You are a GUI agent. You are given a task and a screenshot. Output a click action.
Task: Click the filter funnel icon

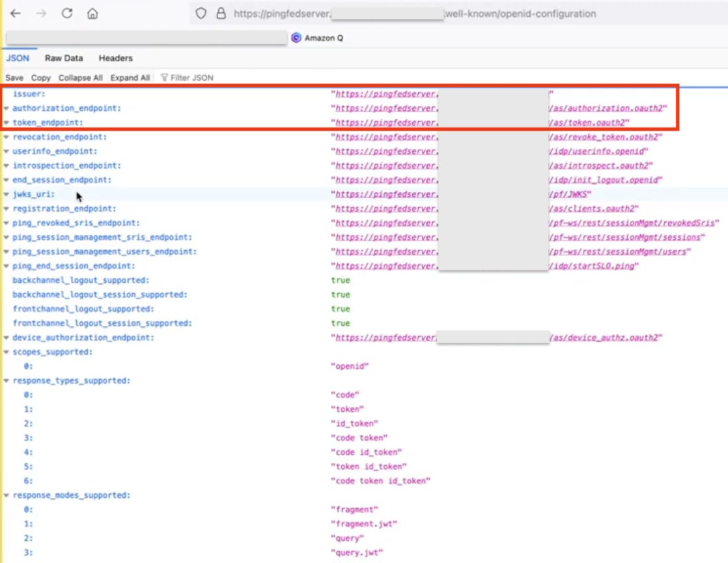coord(164,78)
